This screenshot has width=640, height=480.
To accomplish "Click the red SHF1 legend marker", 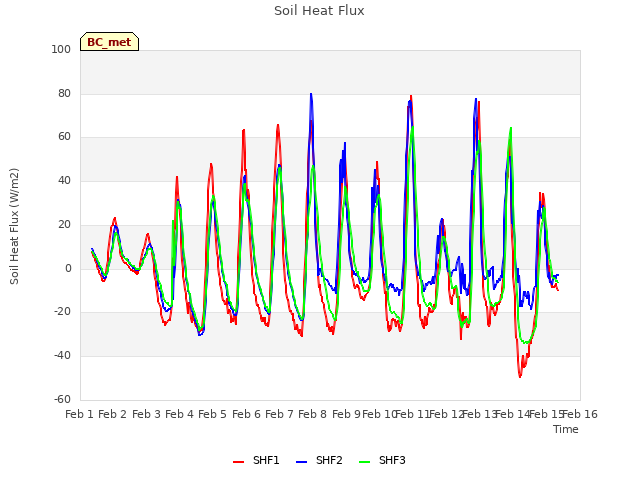I will pos(238,462).
